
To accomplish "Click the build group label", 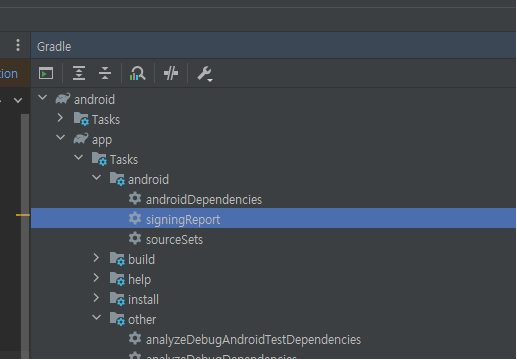I will coord(141,260).
